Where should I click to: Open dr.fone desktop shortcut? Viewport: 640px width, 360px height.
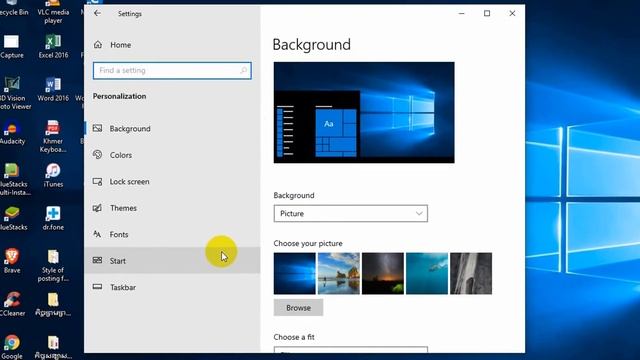[53, 218]
